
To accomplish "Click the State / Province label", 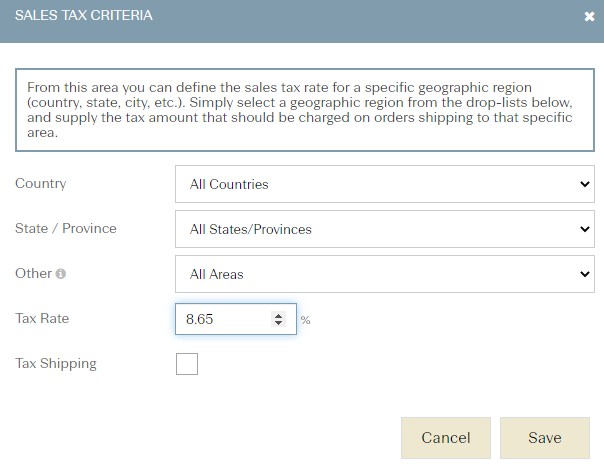I will (x=65, y=228).
